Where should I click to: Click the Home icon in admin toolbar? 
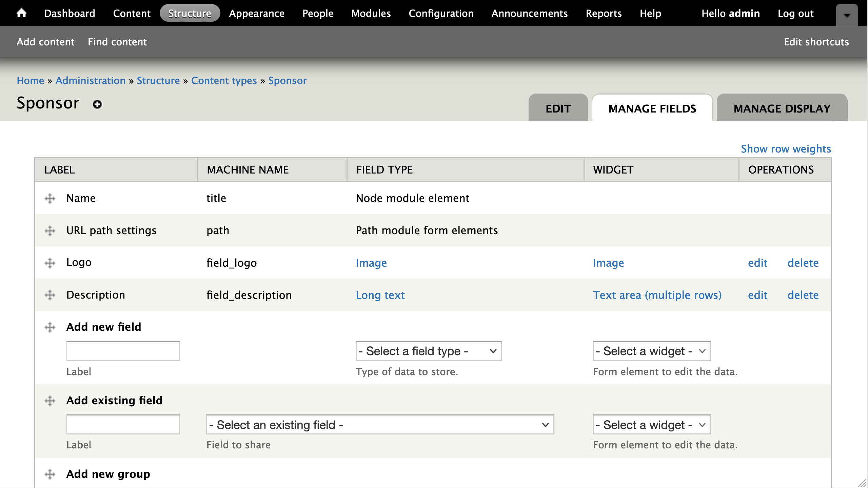pos(21,13)
